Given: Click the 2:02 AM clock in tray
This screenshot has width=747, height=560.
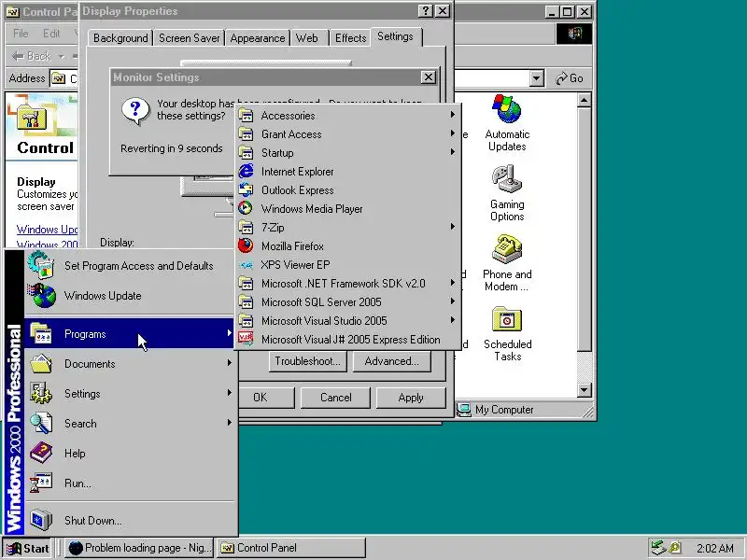Looking at the screenshot, I should pyautogui.click(x=714, y=549).
